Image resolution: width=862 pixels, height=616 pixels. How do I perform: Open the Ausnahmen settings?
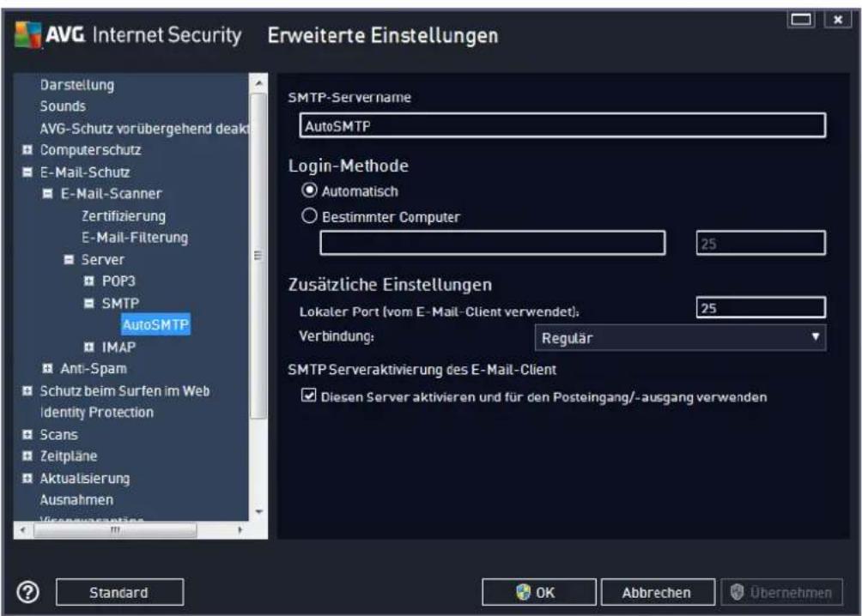coord(76,499)
